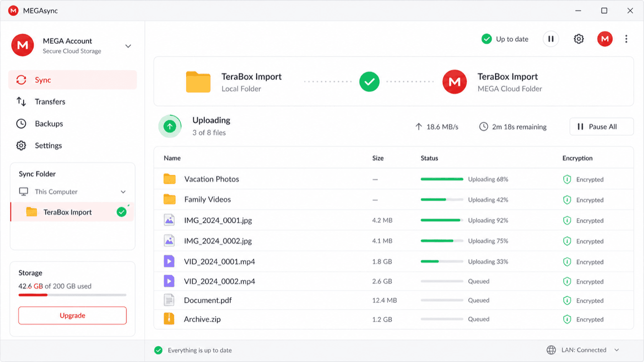Select the file name IMG_2024_0001.jpg
This screenshot has width=644, height=362.
coord(218,220)
